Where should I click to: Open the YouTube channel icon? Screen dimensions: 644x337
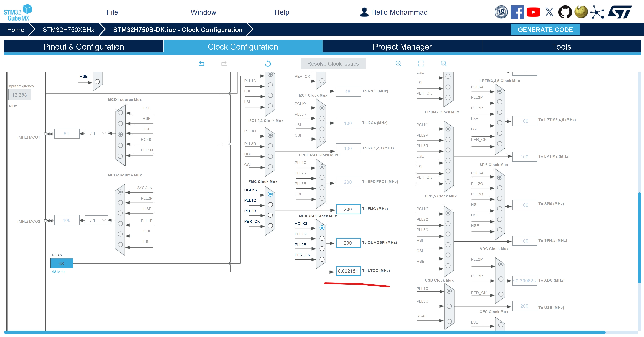point(533,12)
